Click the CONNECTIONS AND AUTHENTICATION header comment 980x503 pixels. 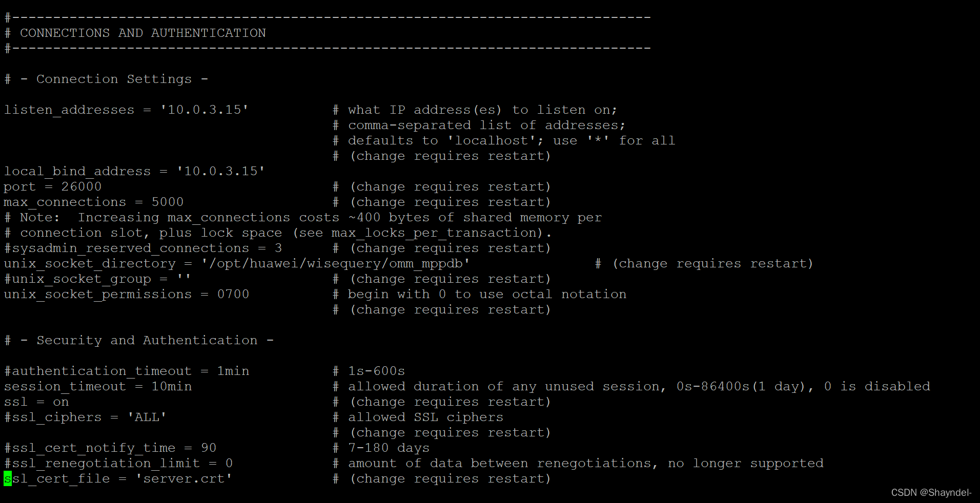[142, 33]
